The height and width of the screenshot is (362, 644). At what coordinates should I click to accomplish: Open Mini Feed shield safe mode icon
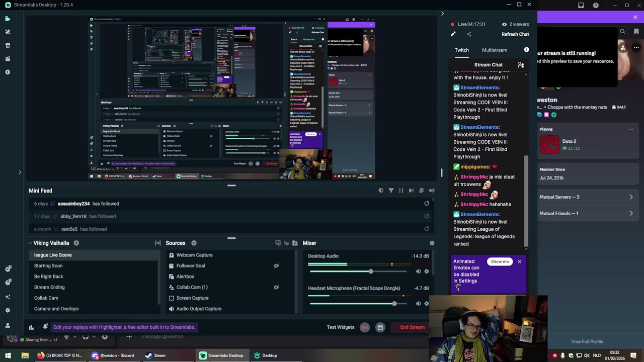[381, 191]
